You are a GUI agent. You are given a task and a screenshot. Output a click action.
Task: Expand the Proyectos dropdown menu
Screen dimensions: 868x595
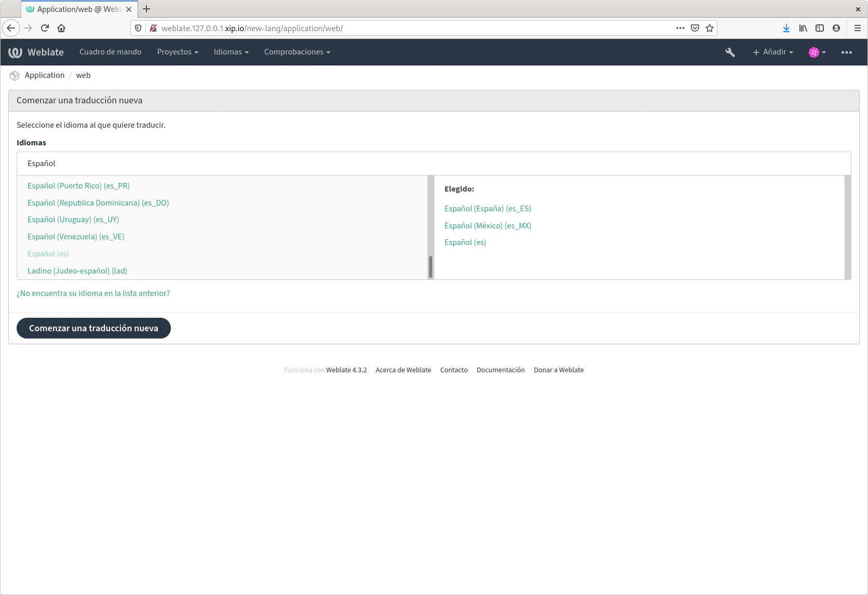point(178,52)
